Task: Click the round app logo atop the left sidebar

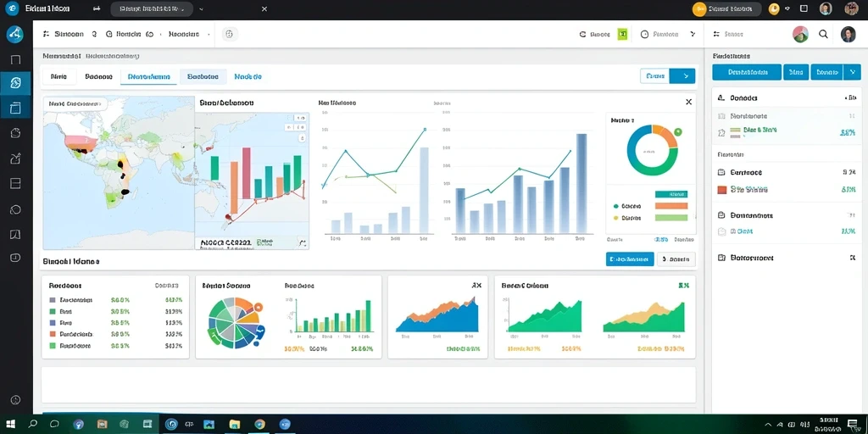Action: click(15, 34)
